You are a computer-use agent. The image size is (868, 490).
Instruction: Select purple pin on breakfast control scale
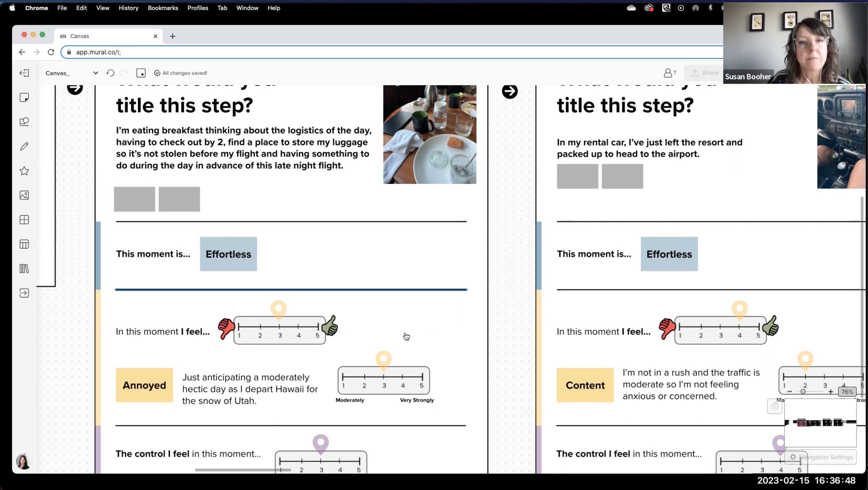coord(320,444)
